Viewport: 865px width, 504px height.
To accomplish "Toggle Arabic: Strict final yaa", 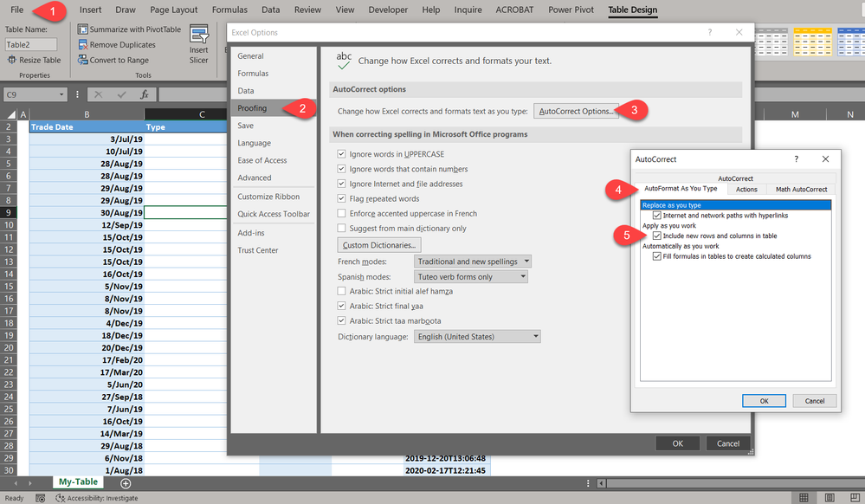I will (x=341, y=306).
